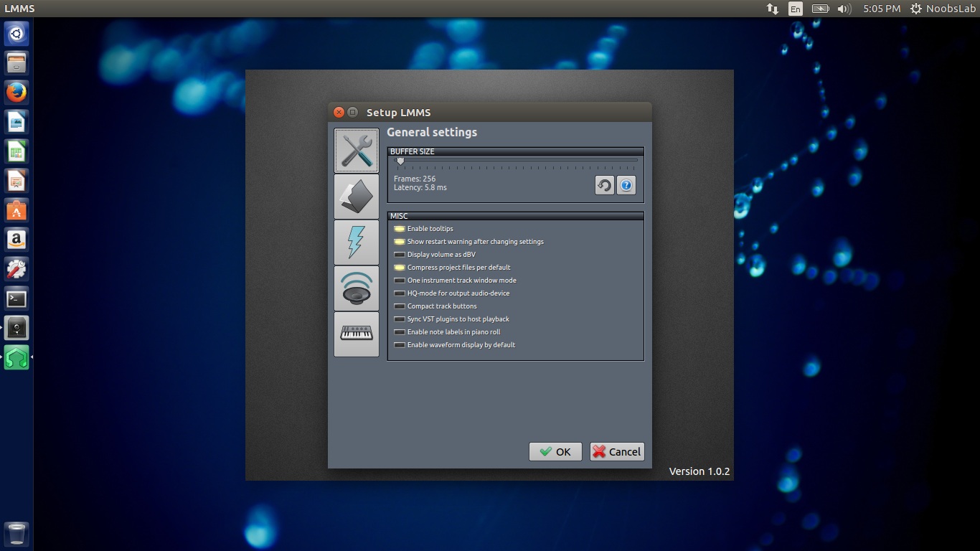The height and width of the screenshot is (551, 980).
Task: Open the speaker device launcher icon
Action: tap(17, 328)
